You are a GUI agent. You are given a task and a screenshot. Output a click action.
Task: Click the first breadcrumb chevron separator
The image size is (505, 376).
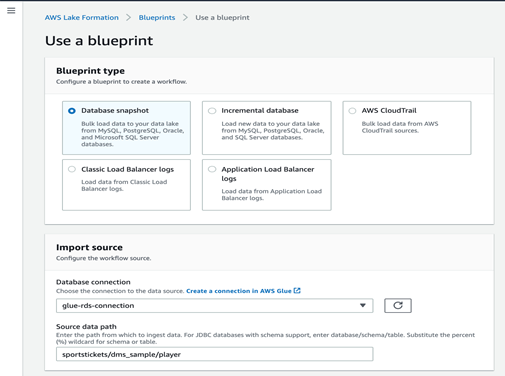coord(128,17)
